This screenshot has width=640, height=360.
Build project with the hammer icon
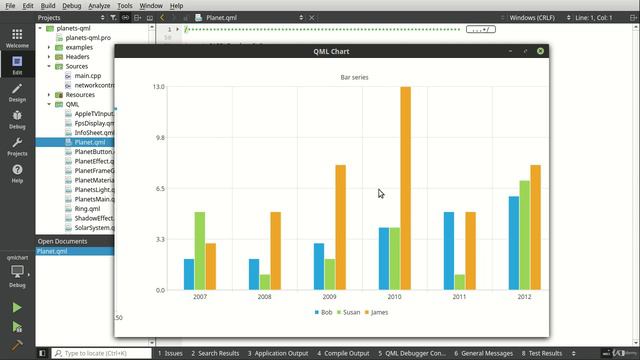tap(17, 345)
